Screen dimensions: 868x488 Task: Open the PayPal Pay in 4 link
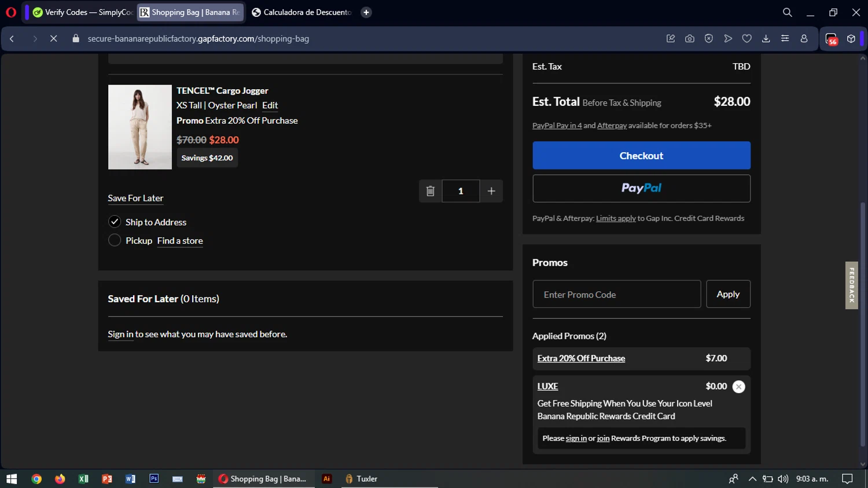(557, 126)
